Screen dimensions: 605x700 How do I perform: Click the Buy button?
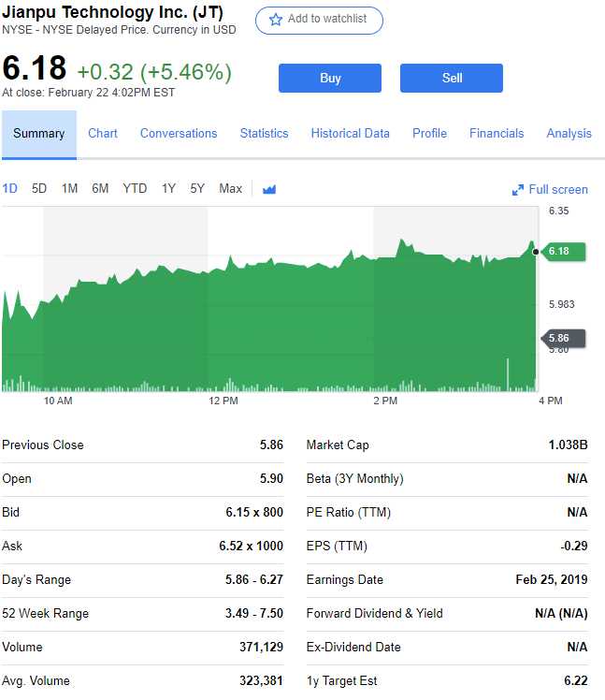[x=330, y=78]
